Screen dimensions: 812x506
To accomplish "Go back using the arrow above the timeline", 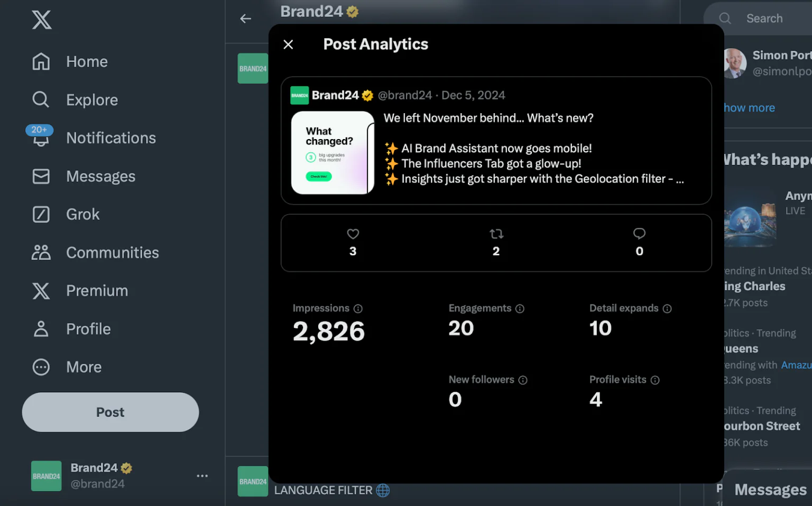I will pyautogui.click(x=245, y=19).
